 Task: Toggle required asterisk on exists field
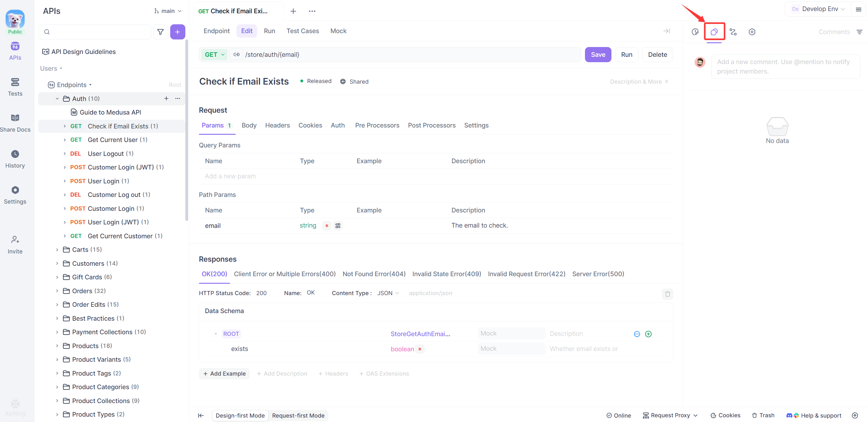coord(420,349)
